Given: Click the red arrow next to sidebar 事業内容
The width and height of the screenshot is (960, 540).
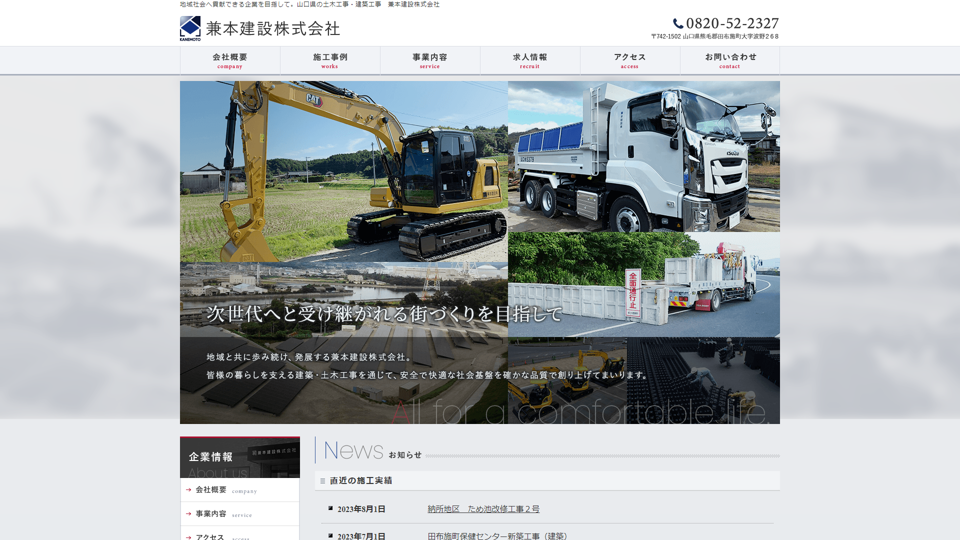Looking at the screenshot, I should [188, 514].
